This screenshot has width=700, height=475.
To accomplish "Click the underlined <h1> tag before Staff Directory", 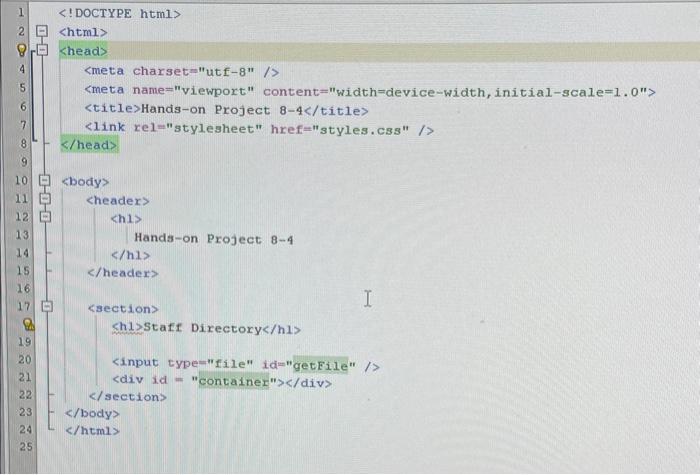I will click(127, 327).
